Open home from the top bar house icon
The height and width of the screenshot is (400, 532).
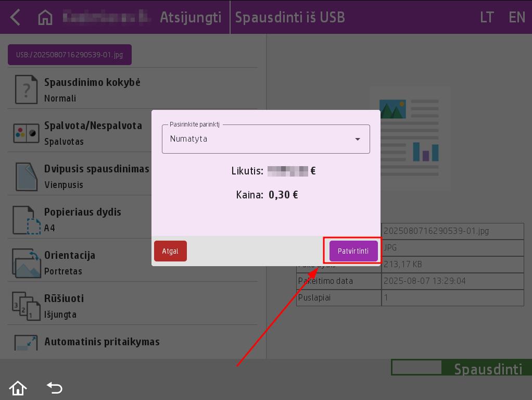[x=45, y=17]
